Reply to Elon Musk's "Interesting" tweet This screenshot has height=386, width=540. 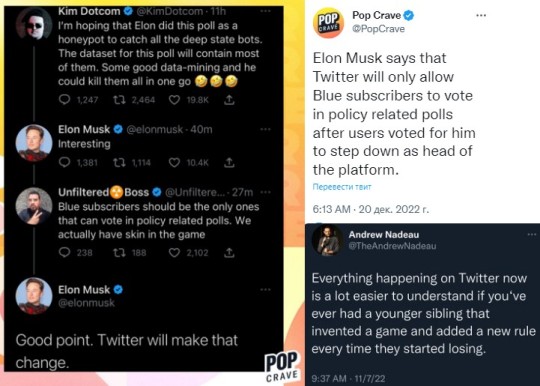point(64,162)
